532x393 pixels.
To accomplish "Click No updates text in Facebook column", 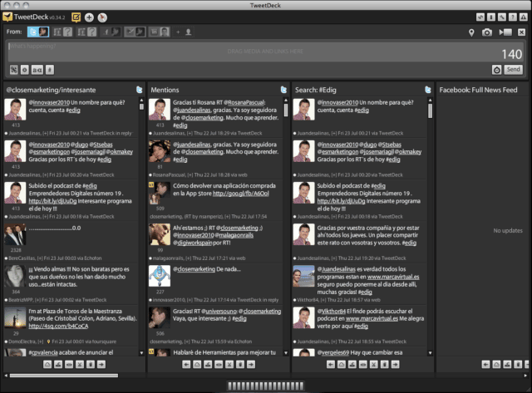I will [508, 231].
